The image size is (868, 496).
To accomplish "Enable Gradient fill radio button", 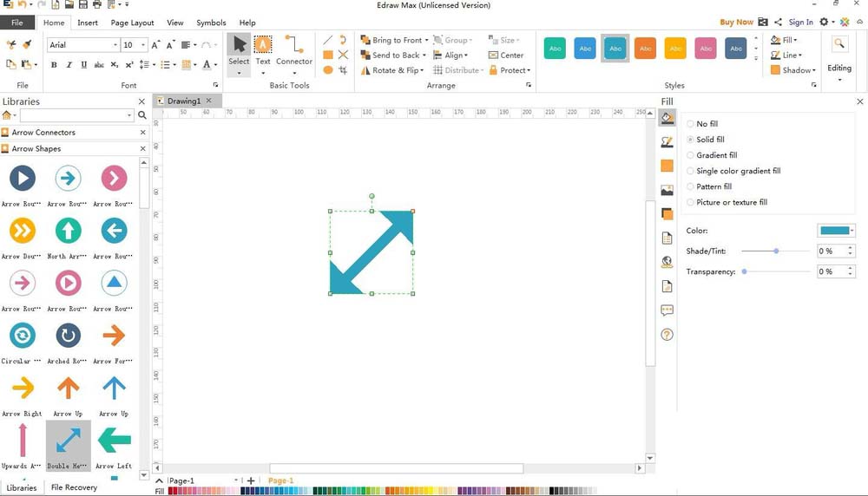I will [691, 155].
